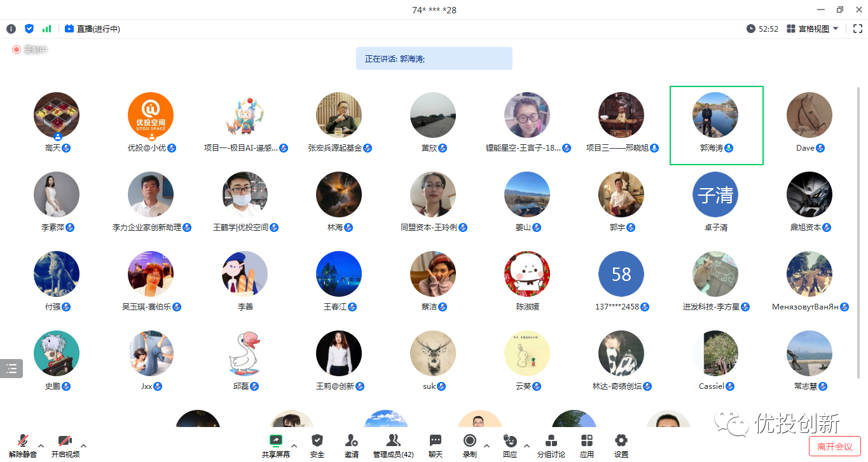The image size is (868, 462).
Task: Open meeting Settings gear
Action: coord(620,444)
